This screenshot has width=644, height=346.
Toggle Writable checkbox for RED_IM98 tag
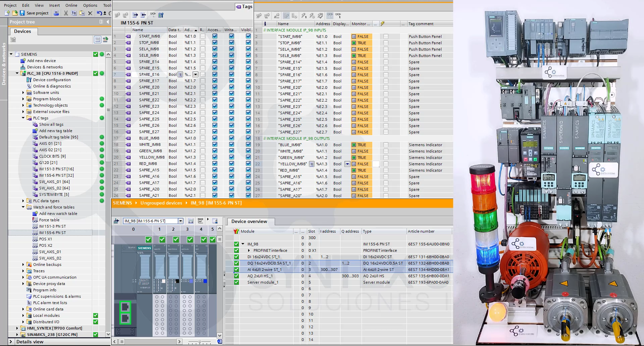(x=231, y=164)
